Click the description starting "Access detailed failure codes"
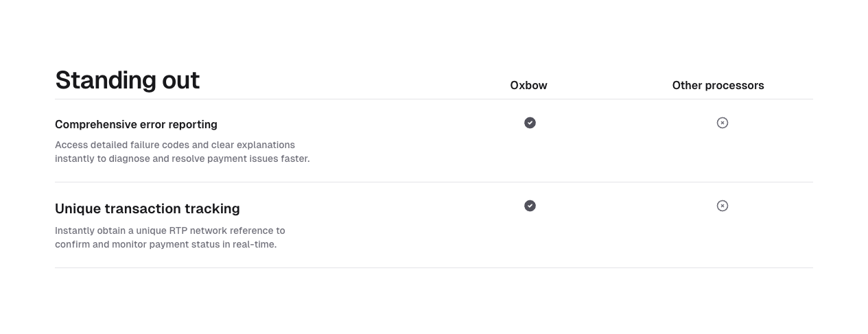868x334 pixels. tap(182, 152)
